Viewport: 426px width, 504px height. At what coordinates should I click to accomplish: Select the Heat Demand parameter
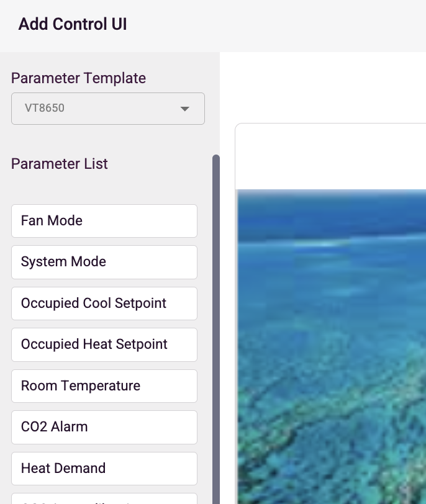pos(104,469)
